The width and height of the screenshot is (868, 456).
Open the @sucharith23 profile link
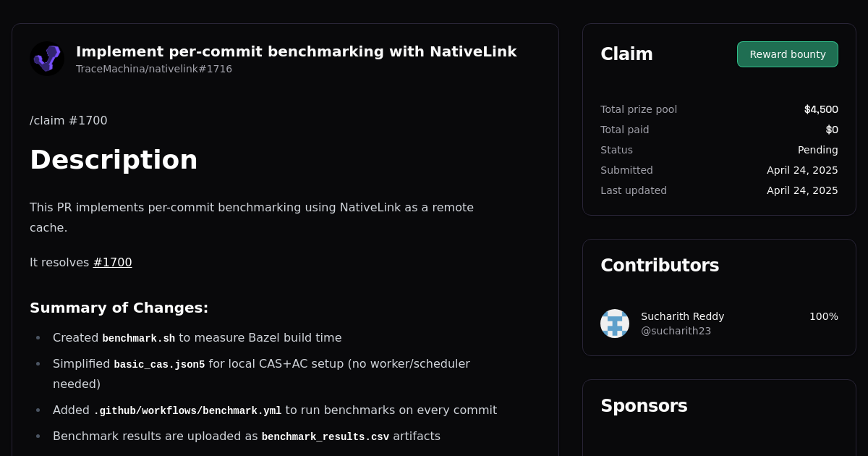pyautogui.click(x=676, y=331)
